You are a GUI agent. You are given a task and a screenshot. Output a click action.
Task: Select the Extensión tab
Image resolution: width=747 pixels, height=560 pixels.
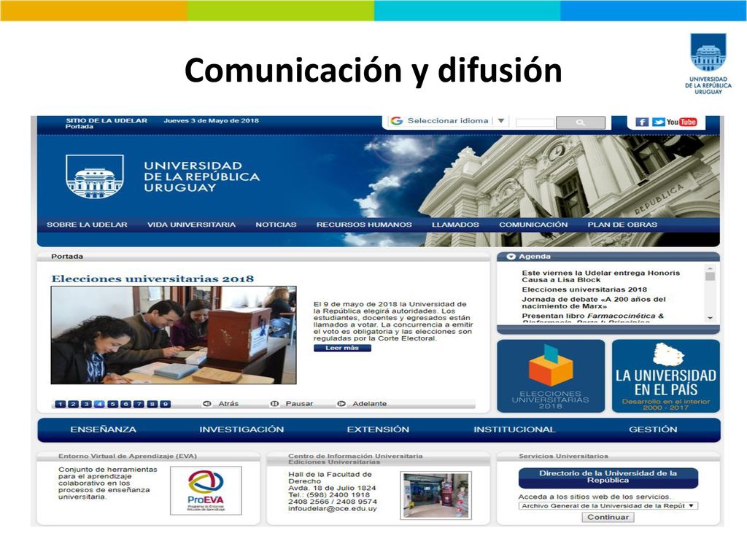pyautogui.click(x=378, y=429)
